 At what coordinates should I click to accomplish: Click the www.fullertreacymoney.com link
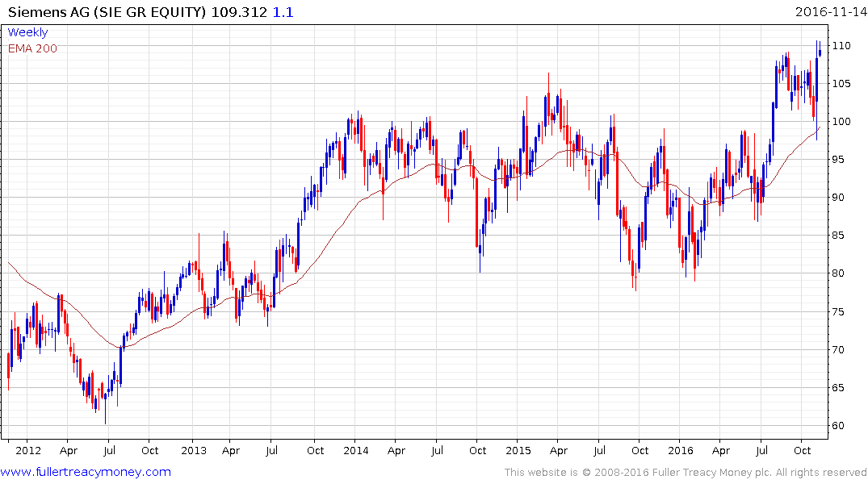point(86,472)
